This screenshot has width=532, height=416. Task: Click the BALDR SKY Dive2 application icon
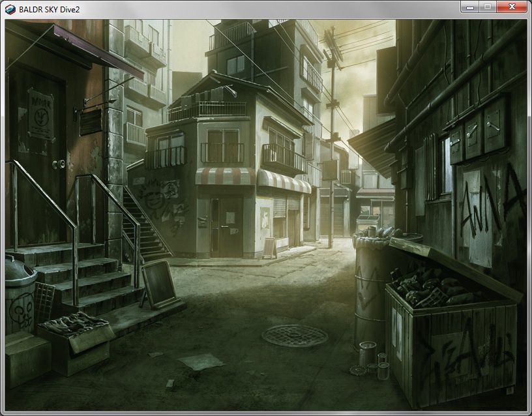pos(10,10)
